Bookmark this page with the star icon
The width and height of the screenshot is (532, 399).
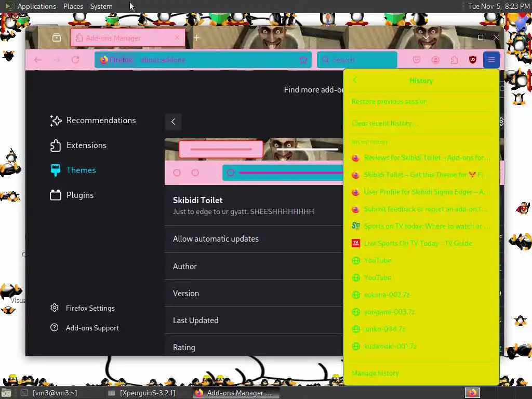(303, 60)
